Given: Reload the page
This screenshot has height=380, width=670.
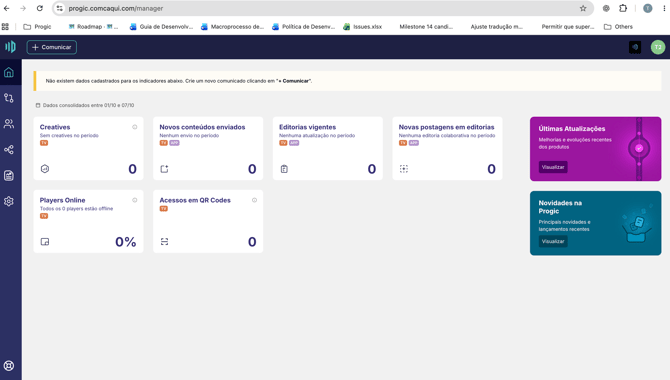Looking at the screenshot, I should (40, 8).
